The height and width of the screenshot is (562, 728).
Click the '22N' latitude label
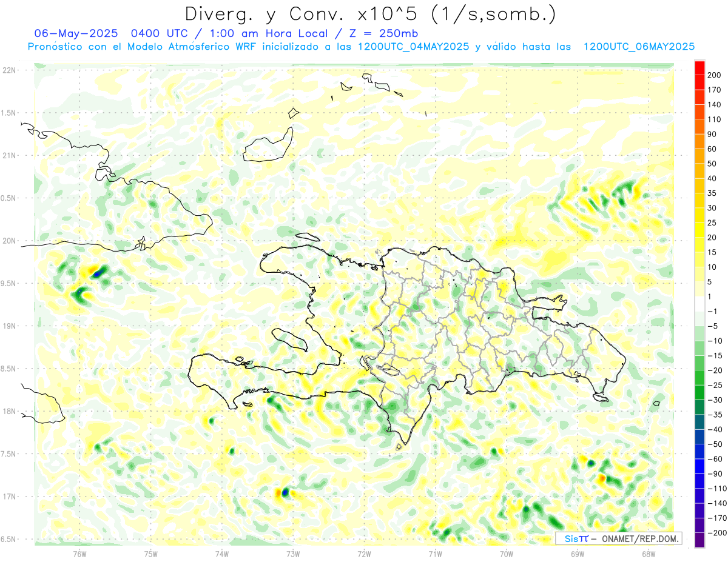pyautogui.click(x=8, y=70)
